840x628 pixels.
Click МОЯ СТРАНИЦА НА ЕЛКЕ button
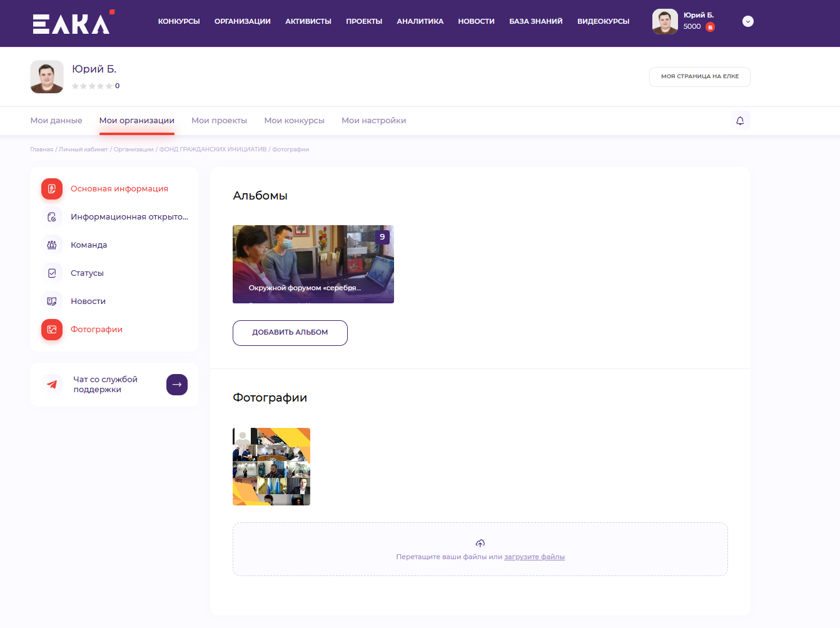click(x=699, y=76)
